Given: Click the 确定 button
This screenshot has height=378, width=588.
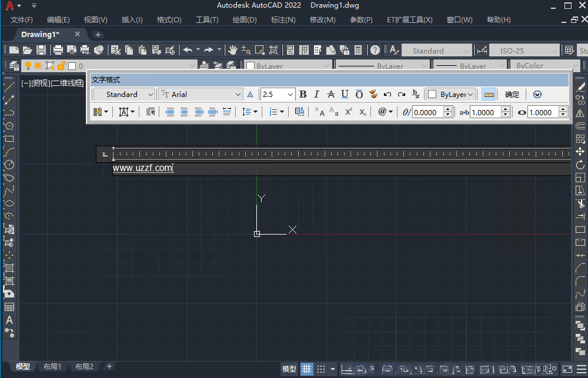Looking at the screenshot, I should [512, 94].
